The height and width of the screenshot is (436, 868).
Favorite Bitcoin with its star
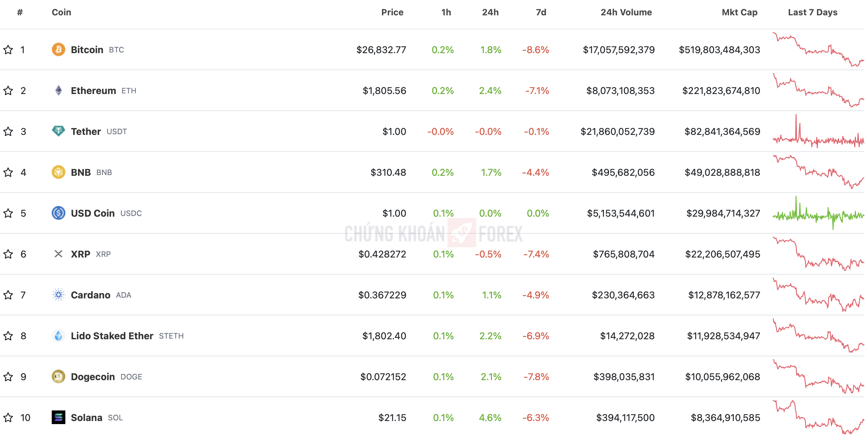(x=8, y=50)
